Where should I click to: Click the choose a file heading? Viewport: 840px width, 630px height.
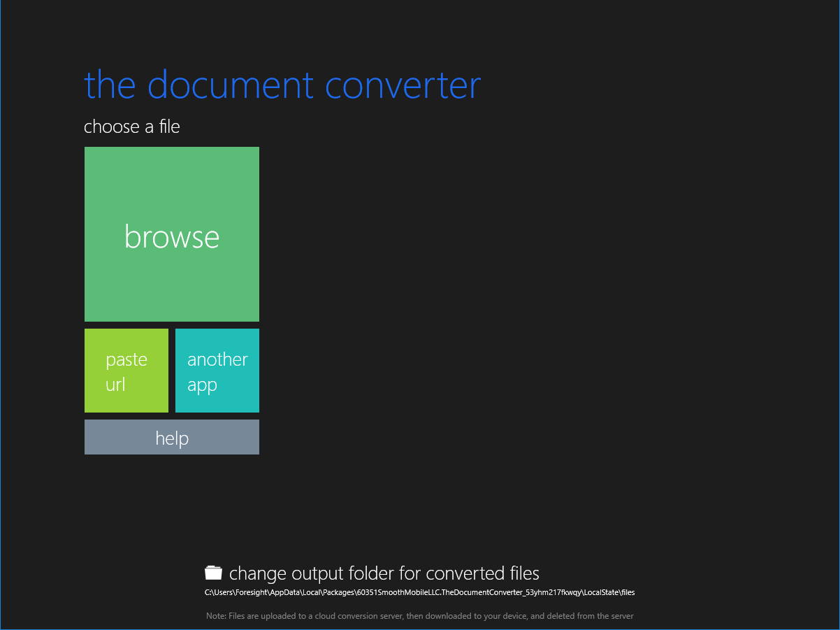click(131, 127)
